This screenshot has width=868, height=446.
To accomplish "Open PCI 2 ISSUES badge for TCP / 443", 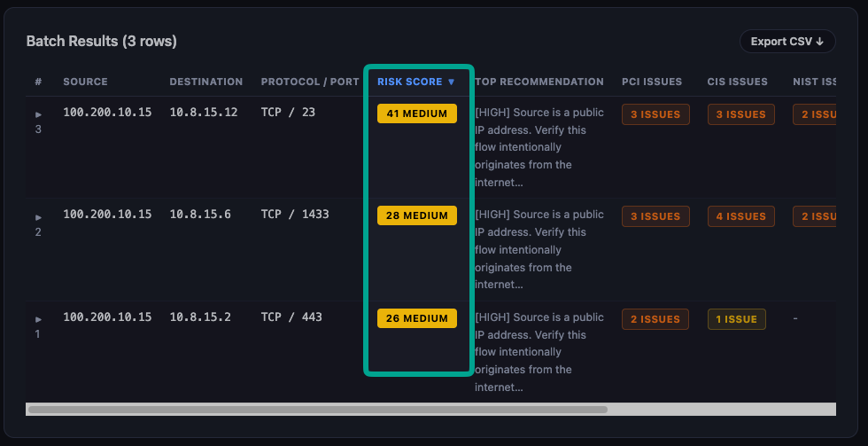I will 655,319.
